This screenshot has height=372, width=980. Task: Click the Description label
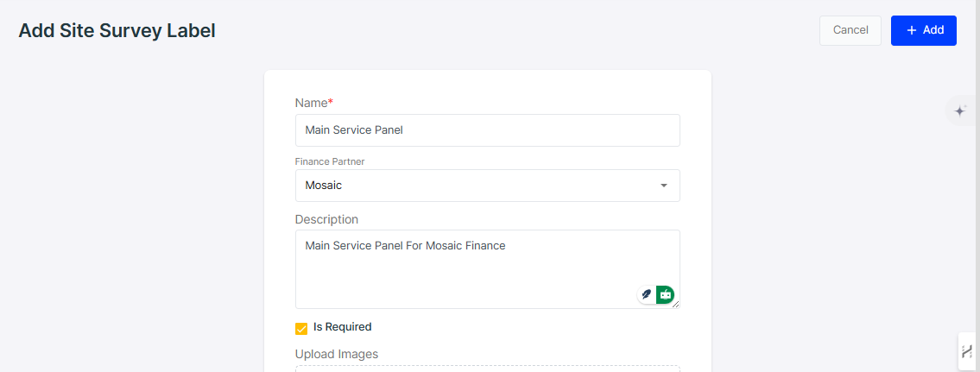(x=327, y=219)
